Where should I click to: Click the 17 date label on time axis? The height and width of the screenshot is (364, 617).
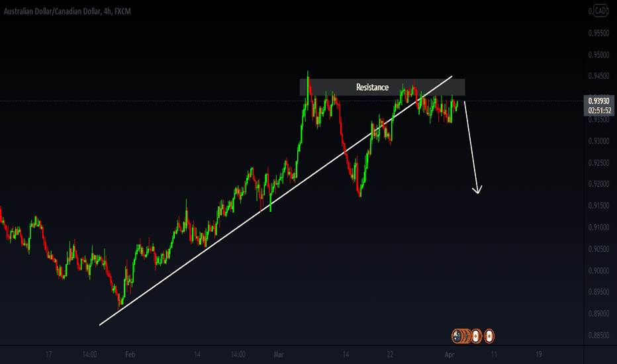click(49, 355)
